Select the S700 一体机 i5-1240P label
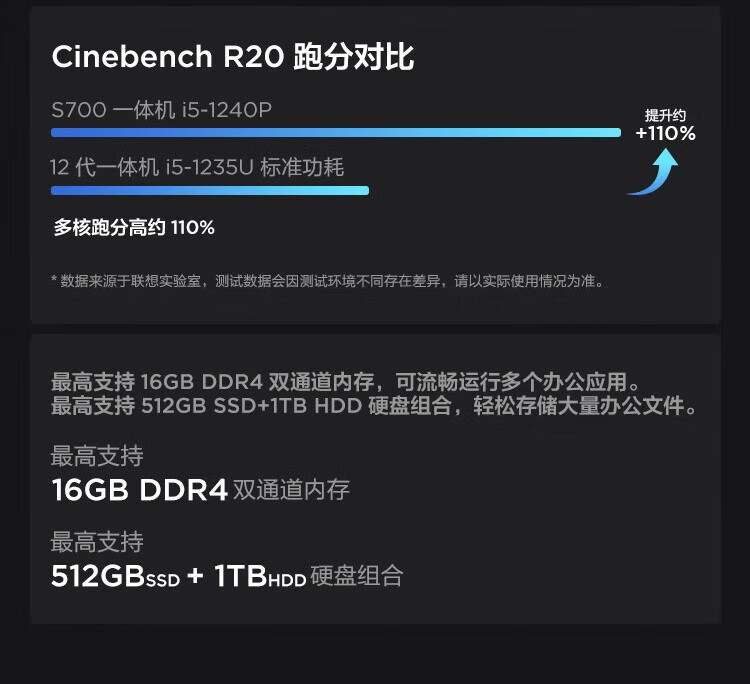 click(161, 110)
